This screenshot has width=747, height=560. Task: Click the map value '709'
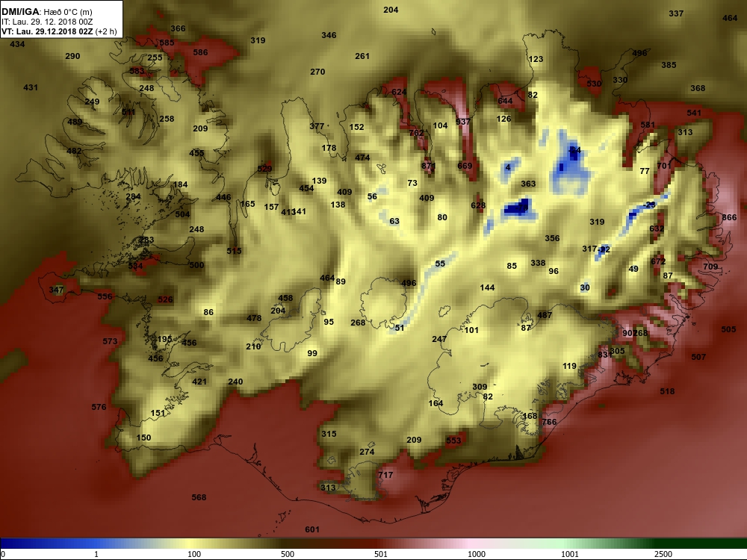click(710, 267)
